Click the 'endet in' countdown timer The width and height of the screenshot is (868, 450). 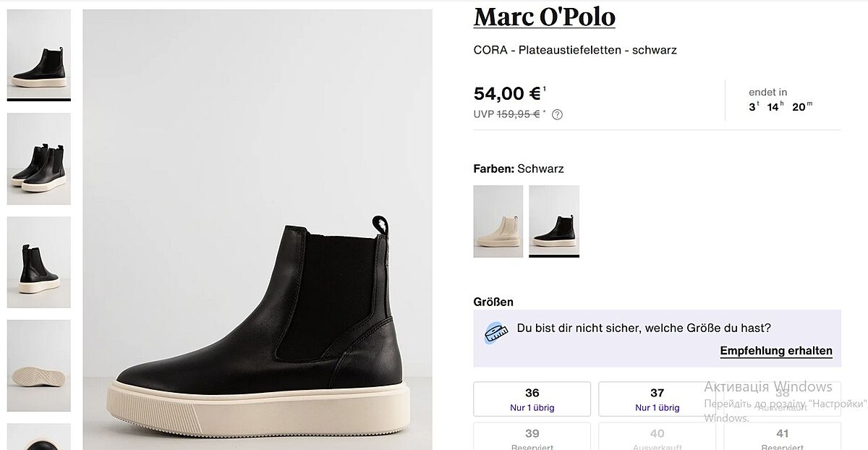point(780,100)
